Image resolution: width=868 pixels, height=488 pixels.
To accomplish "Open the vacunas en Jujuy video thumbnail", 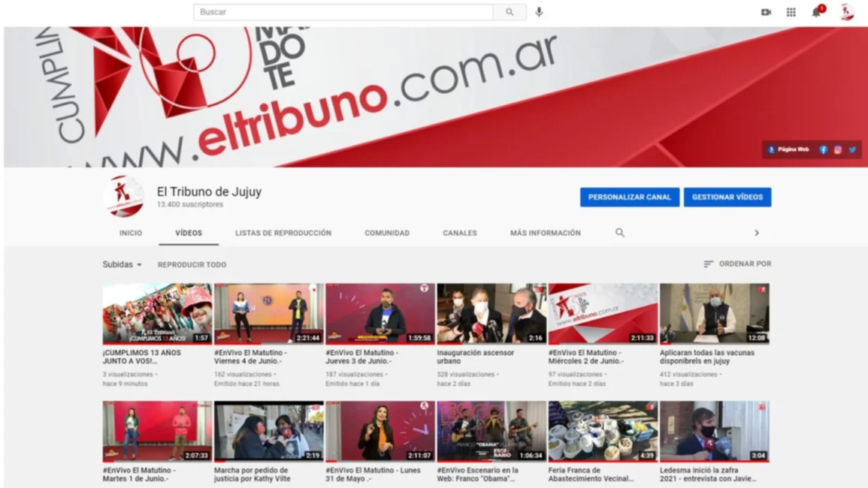I will pos(715,314).
